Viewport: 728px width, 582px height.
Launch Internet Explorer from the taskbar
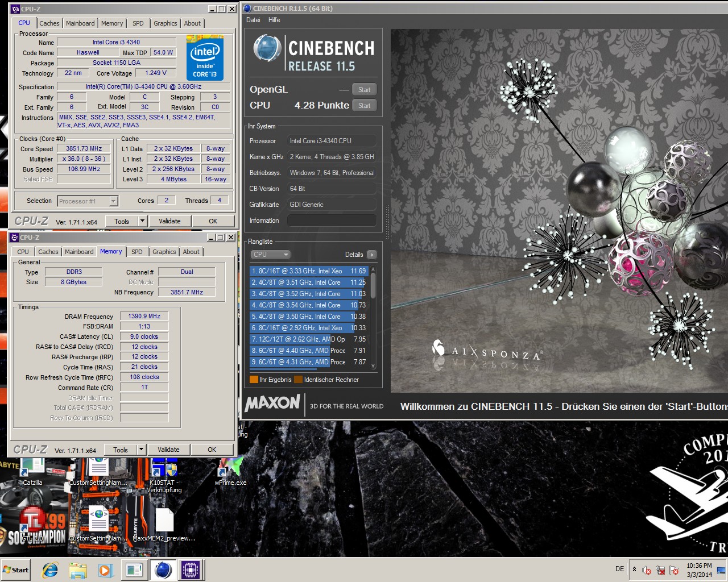pyautogui.click(x=50, y=570)
